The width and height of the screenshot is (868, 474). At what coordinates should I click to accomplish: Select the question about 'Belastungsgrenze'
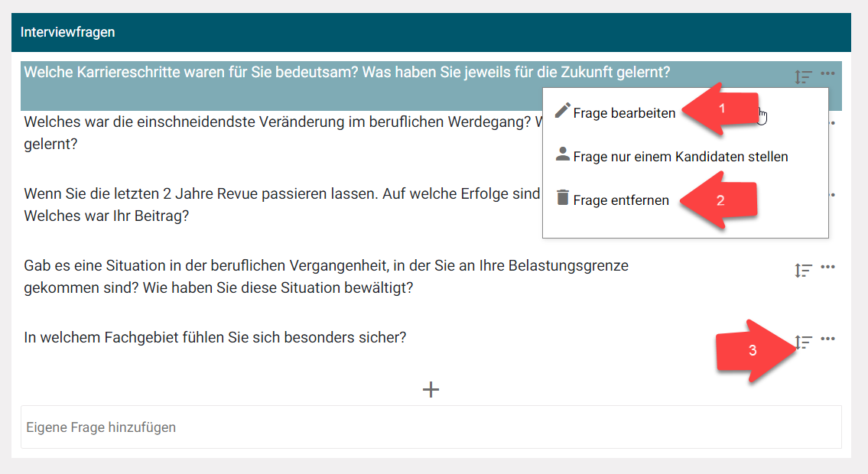(326, 277)
